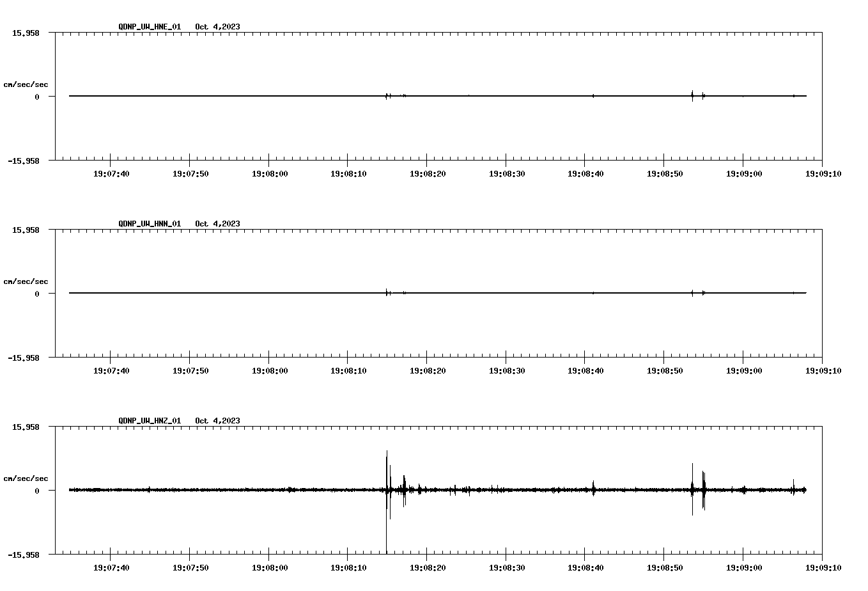The image size is (868, 591).
Task: Click 19:07:40 time label under HNE plot
Action: click(111, 173)
